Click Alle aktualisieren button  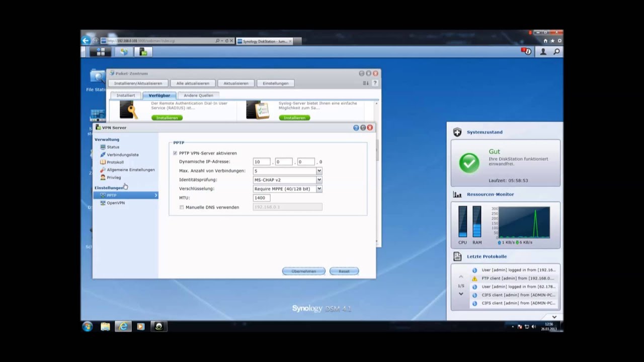click(193, 83)
